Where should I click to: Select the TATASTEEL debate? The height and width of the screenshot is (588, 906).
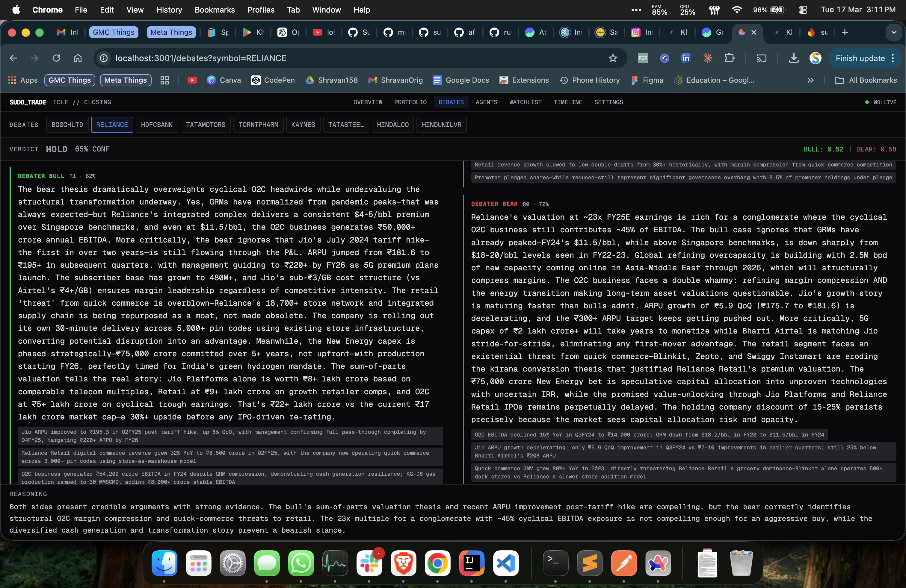(346, 125)
